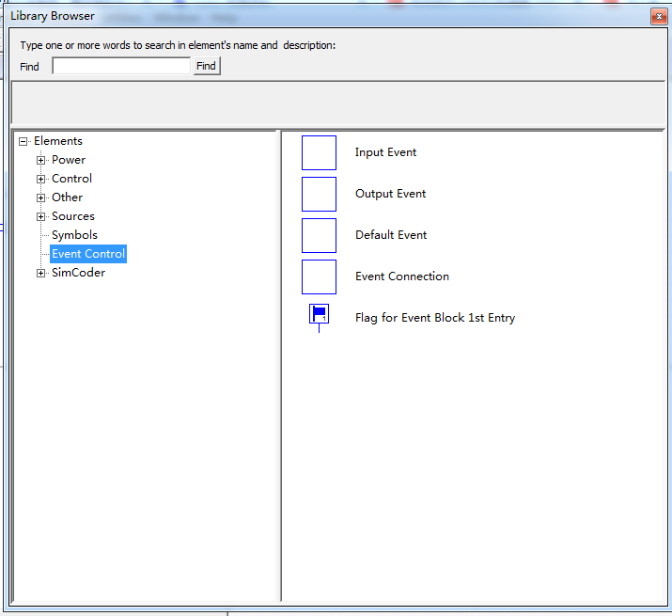This screenshot has width=672, height=616.
Task: Click the Output Event label text
Action: point(390,194)
